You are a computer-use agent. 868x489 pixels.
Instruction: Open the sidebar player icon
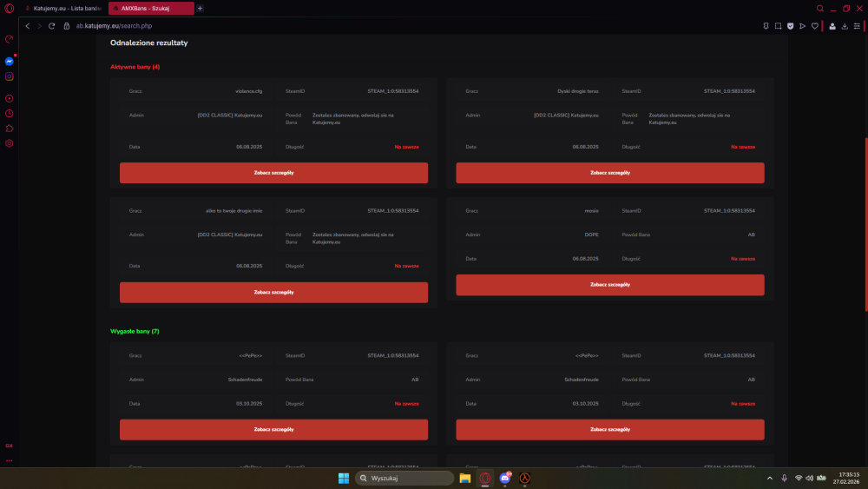point(10,98)
